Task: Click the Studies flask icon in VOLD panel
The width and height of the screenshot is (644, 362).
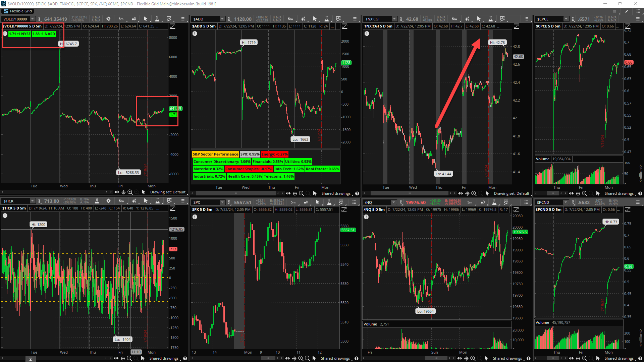Action: [157, 19]
